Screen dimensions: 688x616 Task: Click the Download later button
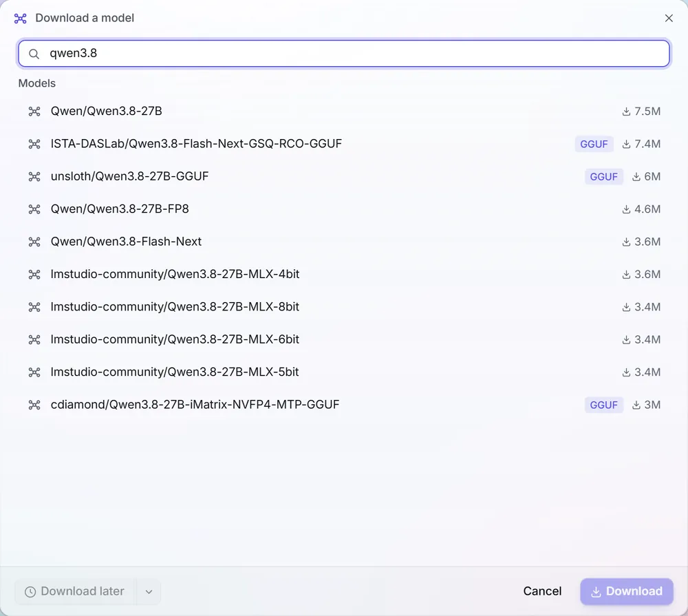(75, 591)
